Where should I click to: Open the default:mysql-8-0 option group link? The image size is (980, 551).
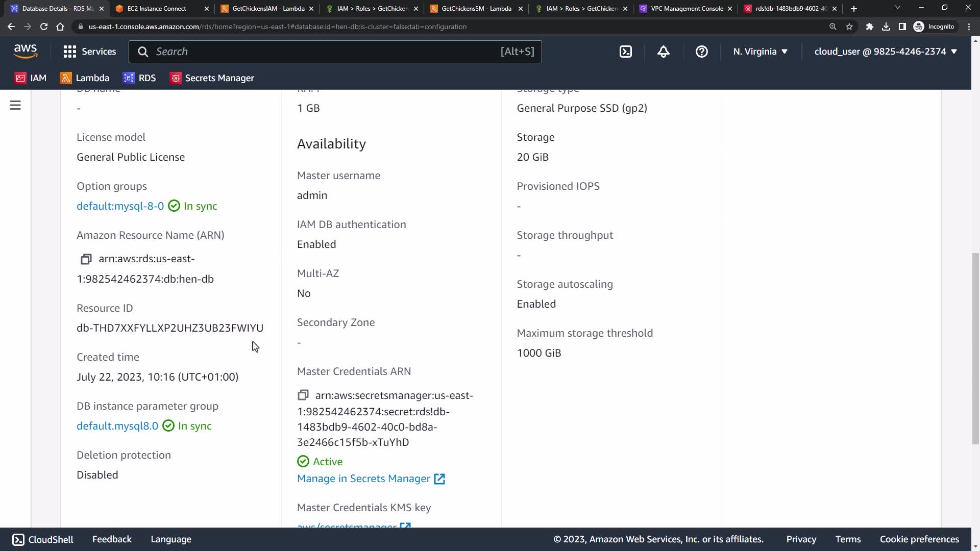(120, 206)
